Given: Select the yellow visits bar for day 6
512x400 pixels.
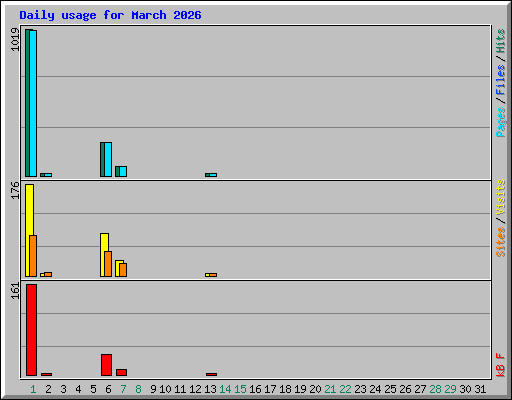Looking at the screenshot, I should point(103,242).
